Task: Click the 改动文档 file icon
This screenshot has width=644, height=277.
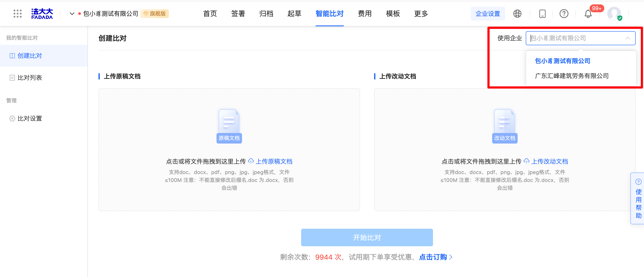Action: coord(504,126)
